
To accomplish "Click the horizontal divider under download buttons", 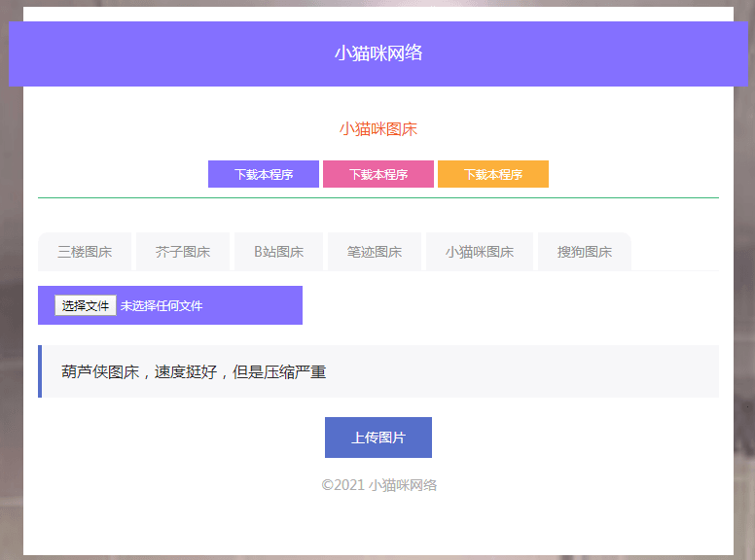I will pos(378,197).
